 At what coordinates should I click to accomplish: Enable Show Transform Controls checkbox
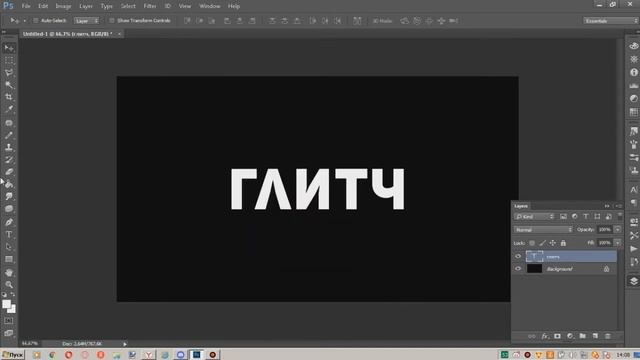(x=111, y=20)
